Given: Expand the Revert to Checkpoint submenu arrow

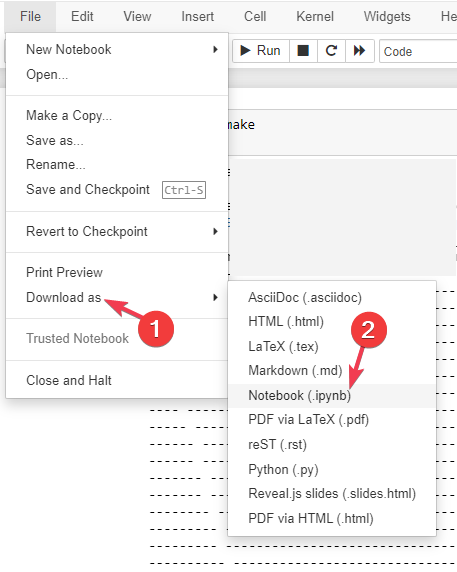Looking at the screenshot, I should click(x=216, y=231).
